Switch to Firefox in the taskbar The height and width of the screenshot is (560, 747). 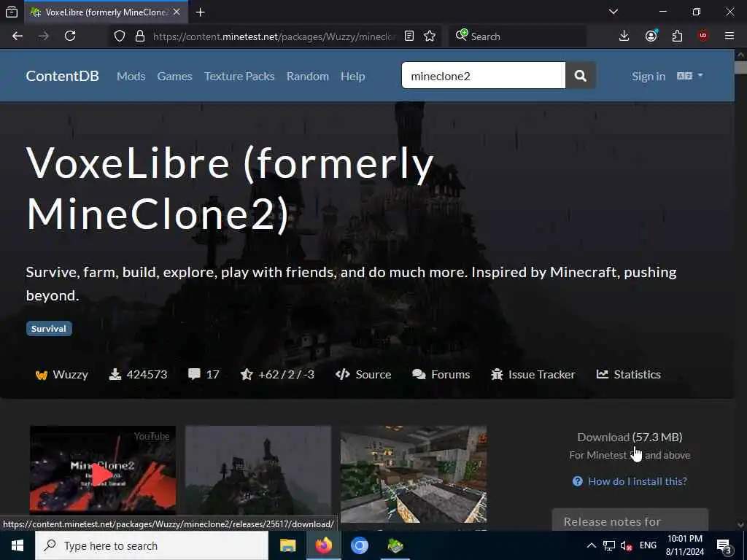point(323,545)
